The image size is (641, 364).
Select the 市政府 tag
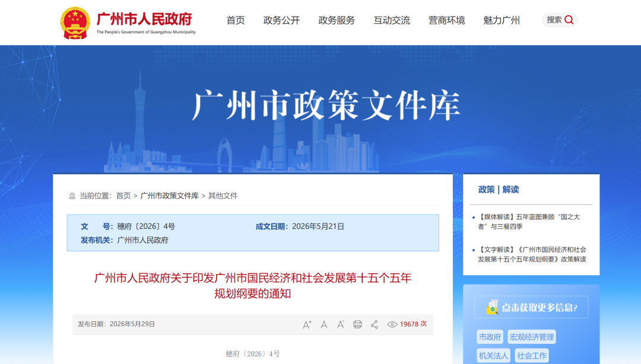point(490,337)
